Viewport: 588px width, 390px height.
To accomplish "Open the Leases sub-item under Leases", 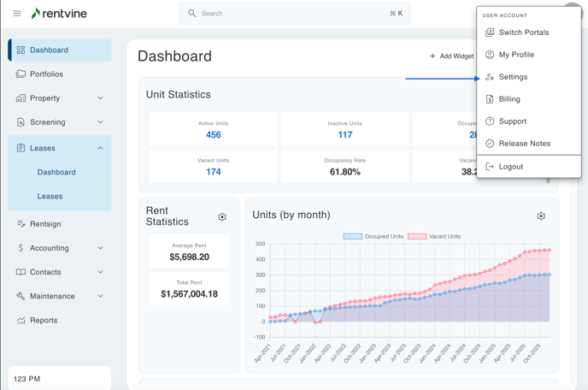I will [50, 196].
